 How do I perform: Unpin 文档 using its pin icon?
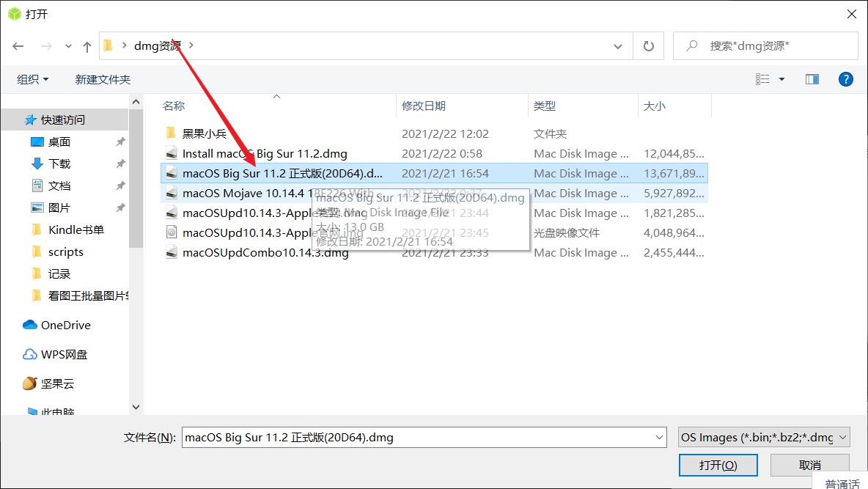click(120, 185)
